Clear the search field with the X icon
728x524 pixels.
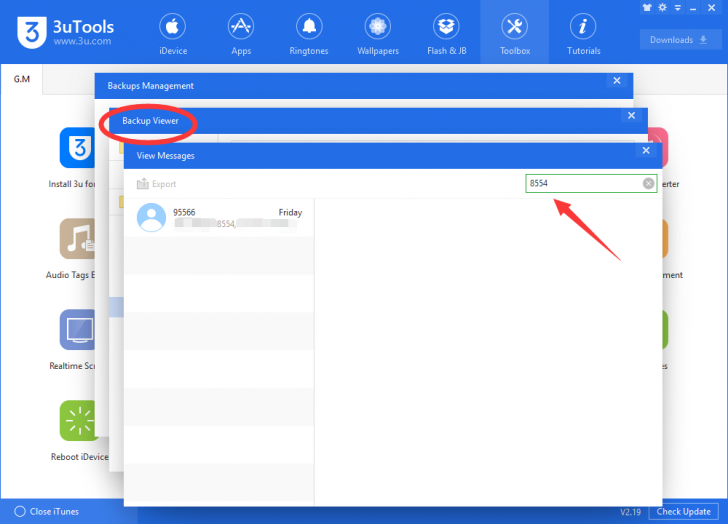tap(649, 183)
